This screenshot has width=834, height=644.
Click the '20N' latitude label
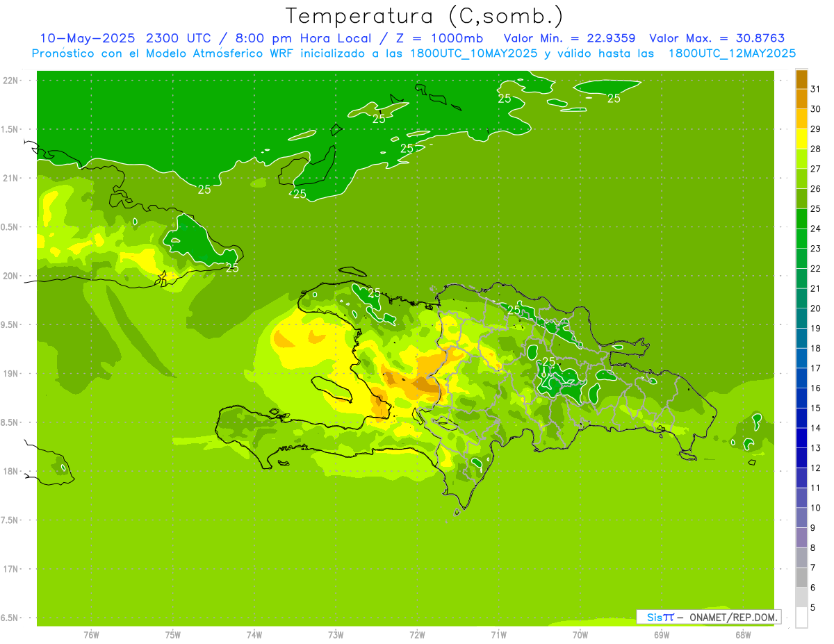[10, 276]
